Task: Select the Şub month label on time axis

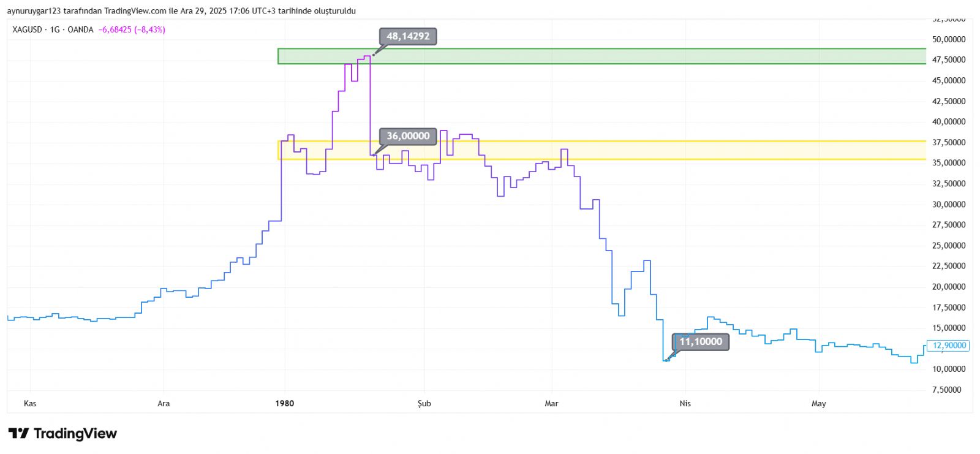Action: click(424, 404)
